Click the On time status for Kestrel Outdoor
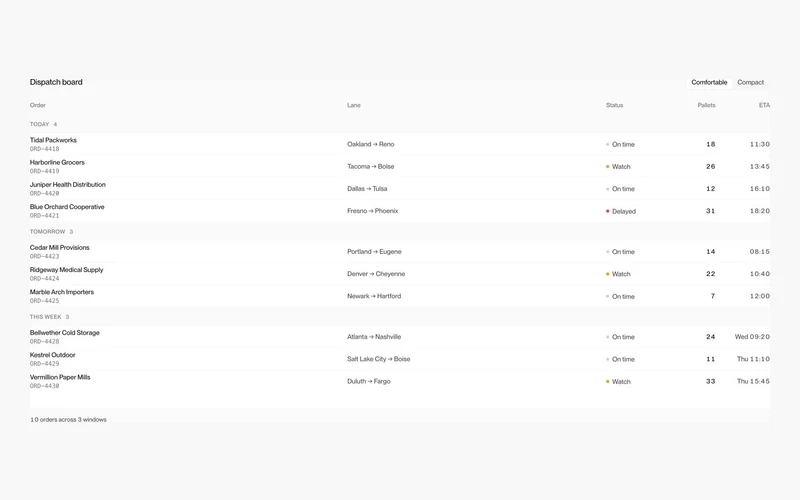This screenshot has width=800, height=500. coord(620,359)
